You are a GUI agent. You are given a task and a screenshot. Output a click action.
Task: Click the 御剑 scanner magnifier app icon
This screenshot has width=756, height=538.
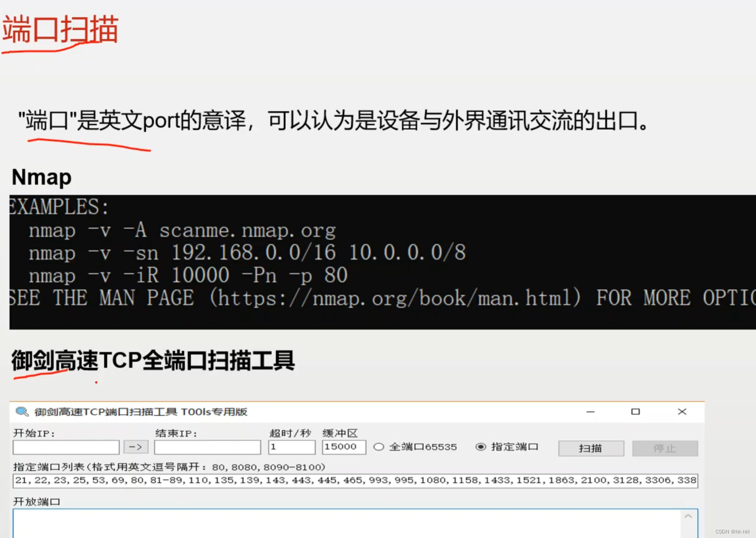click(x=22, y=411)
